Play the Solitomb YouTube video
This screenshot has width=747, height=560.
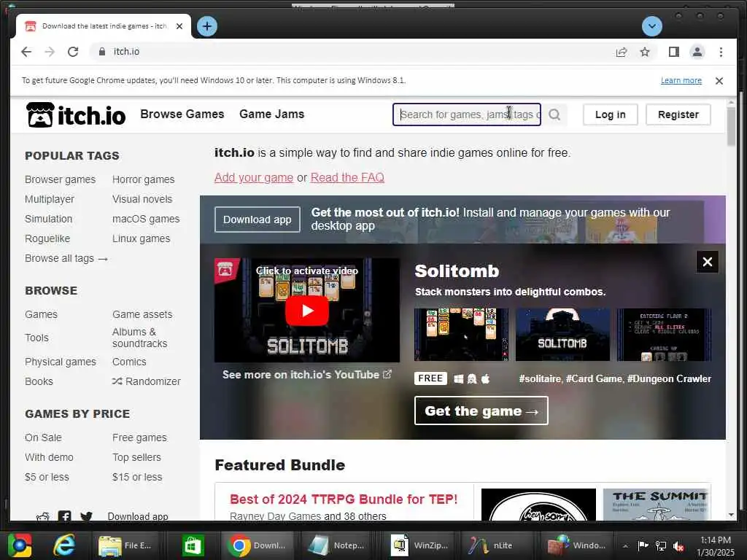(x=307, y=311)
